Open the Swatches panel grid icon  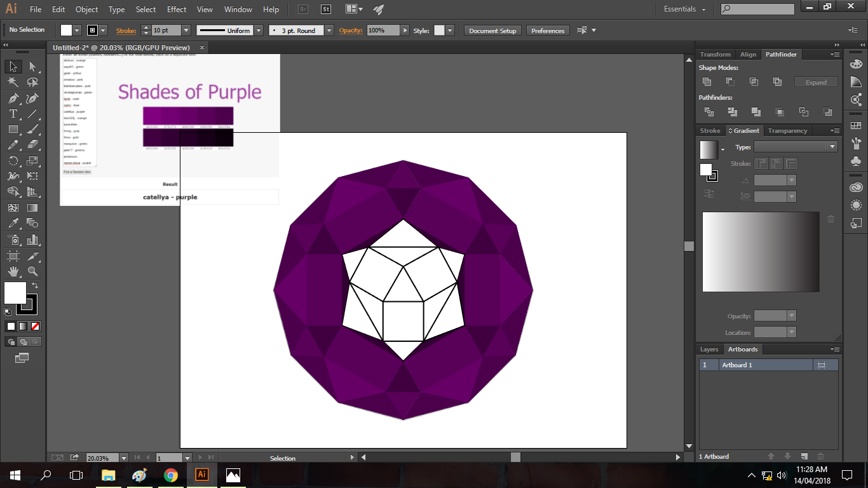point(856,126)
